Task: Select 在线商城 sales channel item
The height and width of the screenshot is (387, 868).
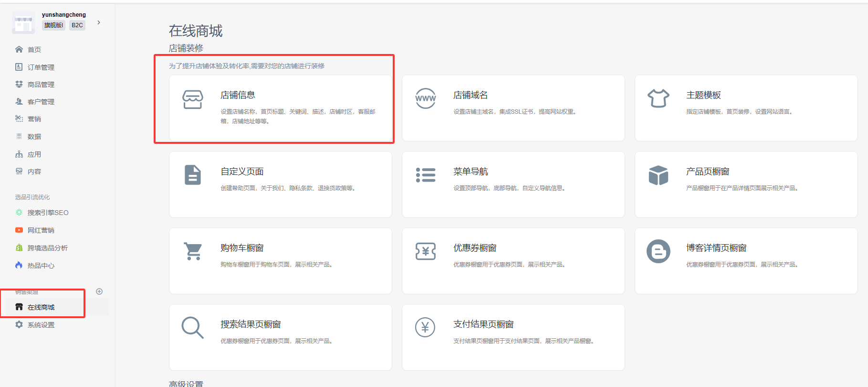Action: [41, 307]
